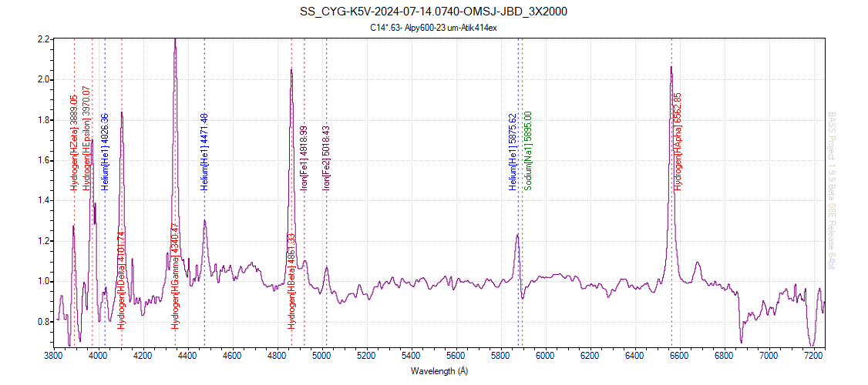Click the Helium 4026.36 blue label
This screenshot has height=385, width=868.
coord(106,152)
